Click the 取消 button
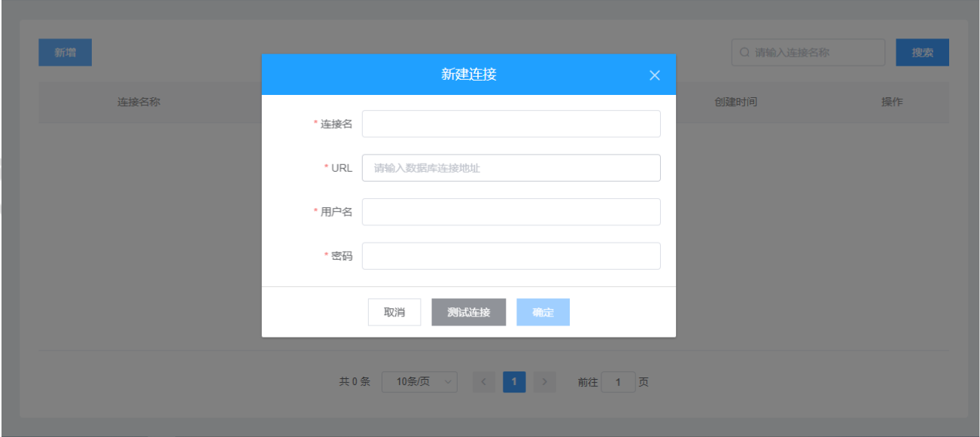 coord(394,312)
